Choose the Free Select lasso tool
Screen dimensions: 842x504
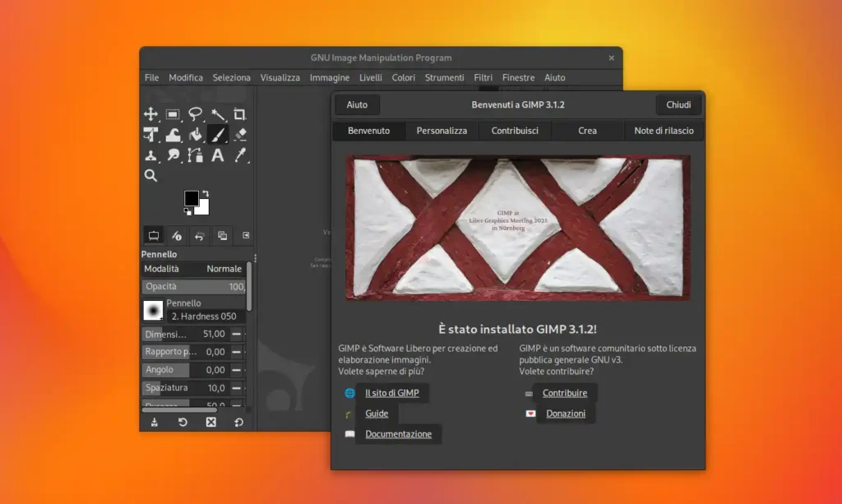pyautogui.click(x=196, y=114)
